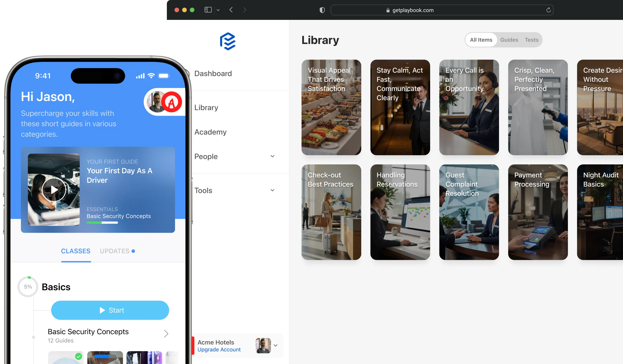Click the Basic Security Concepts progress bar
623x364 pixels.
(102, 223)
